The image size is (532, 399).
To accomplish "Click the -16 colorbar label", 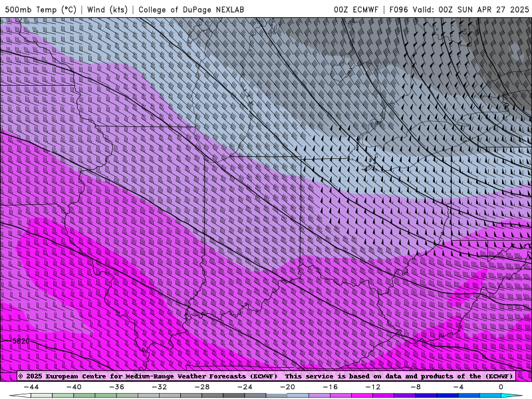I will (x=331, y=387).
